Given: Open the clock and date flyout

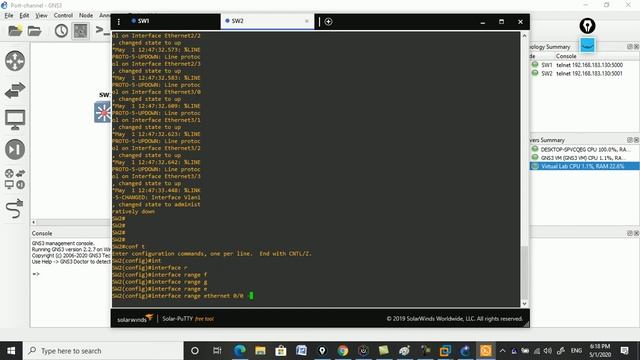Looking at the screenshot, I should 600,351.
